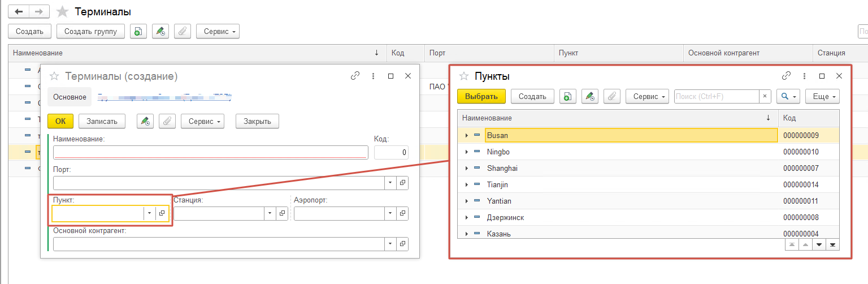Open selected Пункт record with open button
This screenshot has height=284, width=868.
pyautogui.click(x=162, y=213)
